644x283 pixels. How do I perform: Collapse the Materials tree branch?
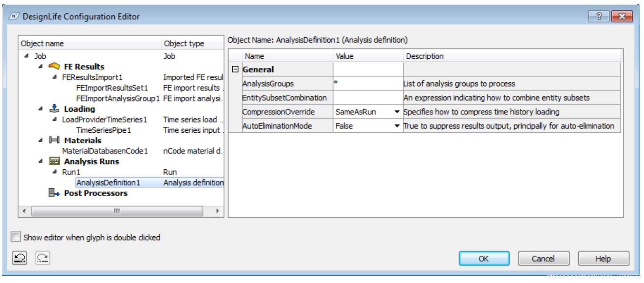pos(40,140)
